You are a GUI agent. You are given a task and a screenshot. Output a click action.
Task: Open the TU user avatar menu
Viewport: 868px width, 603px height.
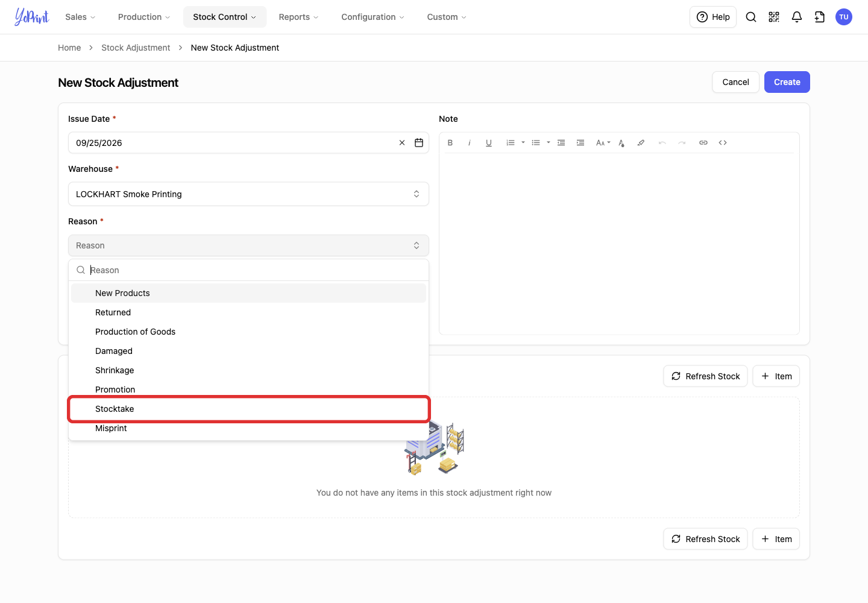(x=844, y=17)
